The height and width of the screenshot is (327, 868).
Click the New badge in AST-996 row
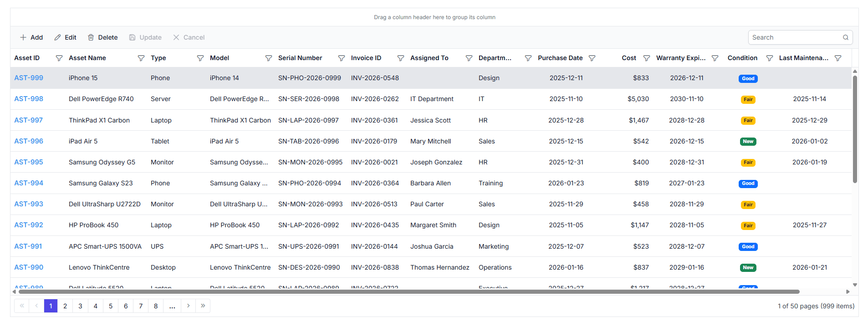(748, 142)
